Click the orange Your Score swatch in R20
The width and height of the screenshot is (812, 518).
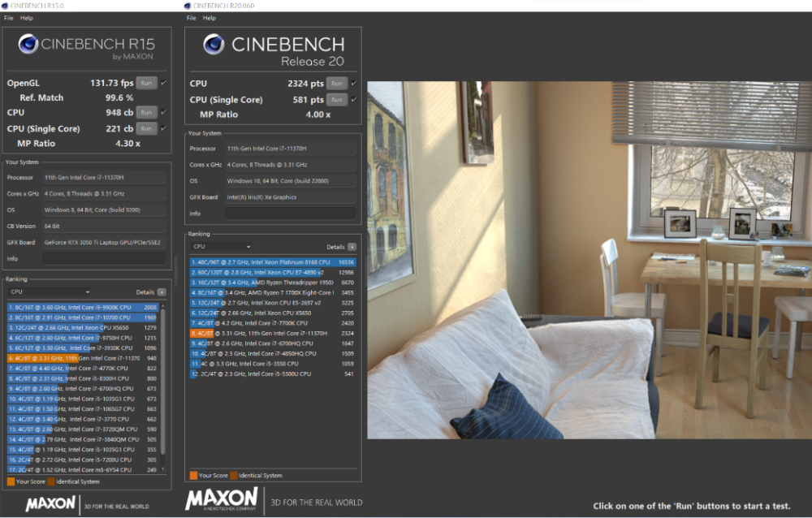[194, 476]
